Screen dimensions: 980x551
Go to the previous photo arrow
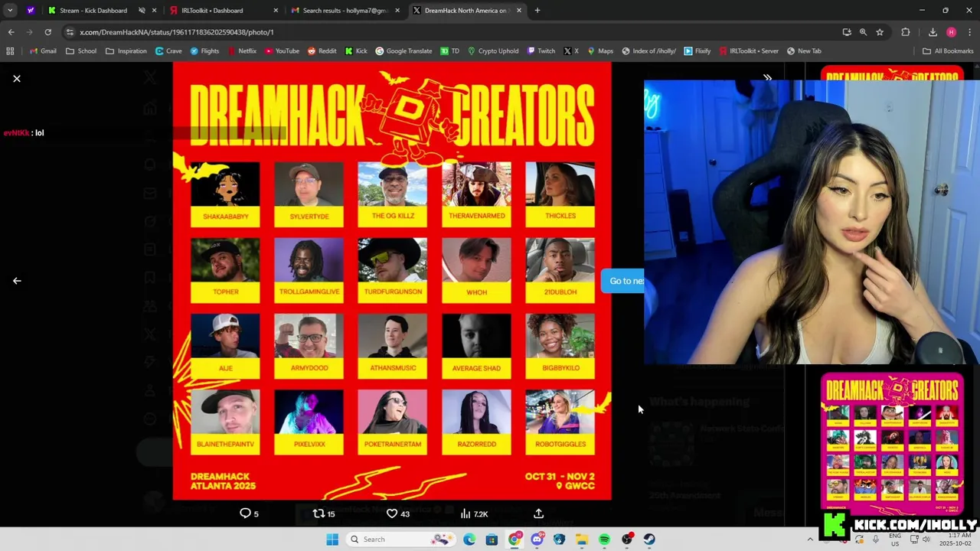point(17,281)
